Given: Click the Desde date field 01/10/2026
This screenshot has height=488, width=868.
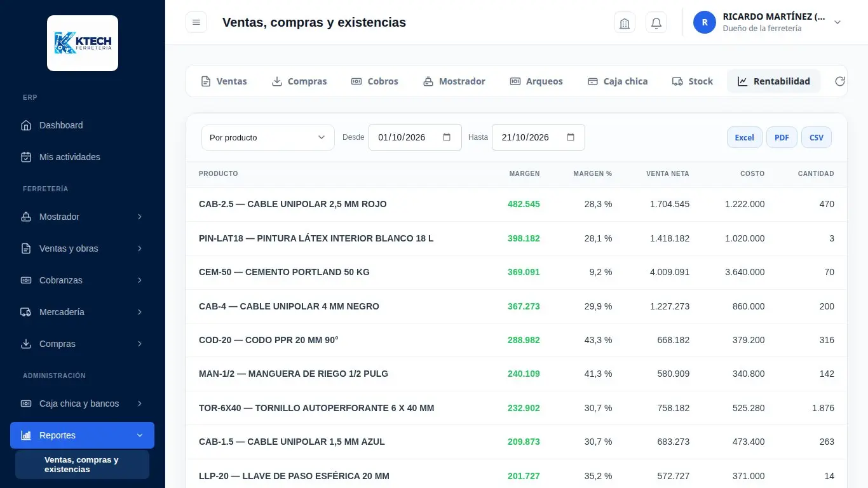Looking at the screenshot, I should coord(415,137).
